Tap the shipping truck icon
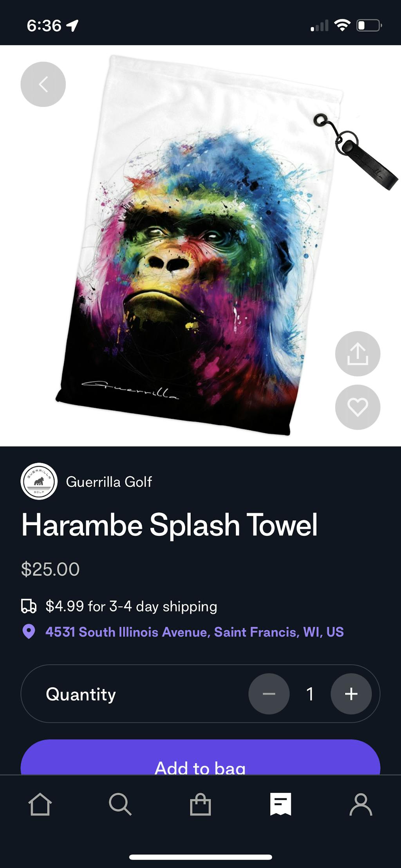Viewport: 401px width, 868px height. click(29, 606)
